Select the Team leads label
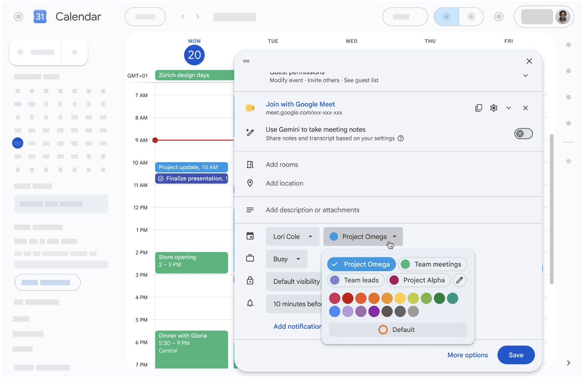This screenshot has height=392, width=582. (x=356, y=280)
